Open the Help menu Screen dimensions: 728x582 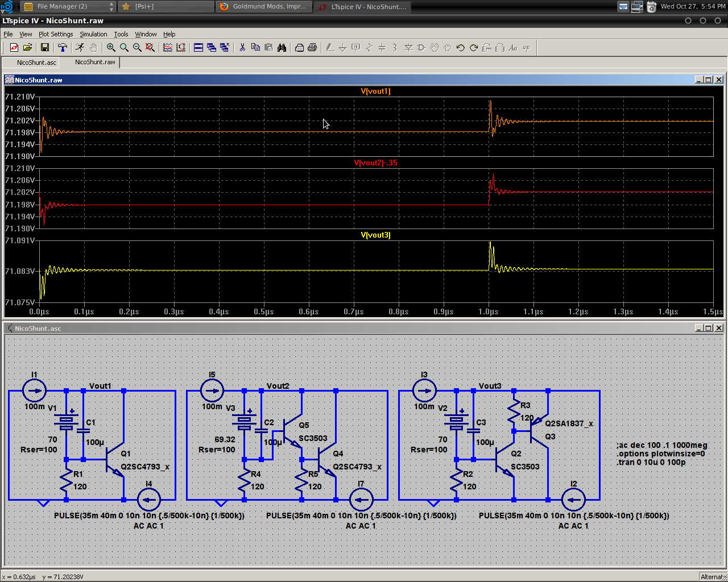point(169,34)
